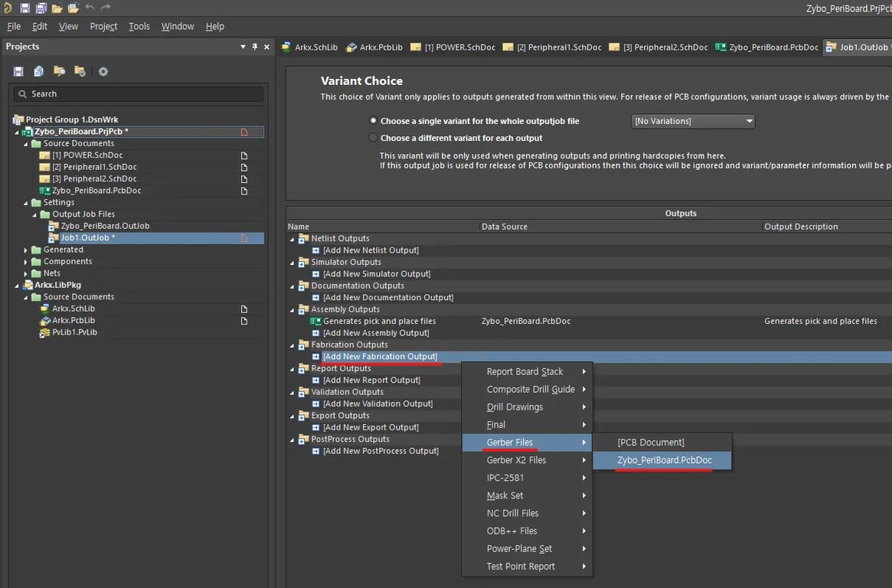Click the compile documents icon in Projects toolbar
This screenshot has height=588, width=892.
coord(38,71)
